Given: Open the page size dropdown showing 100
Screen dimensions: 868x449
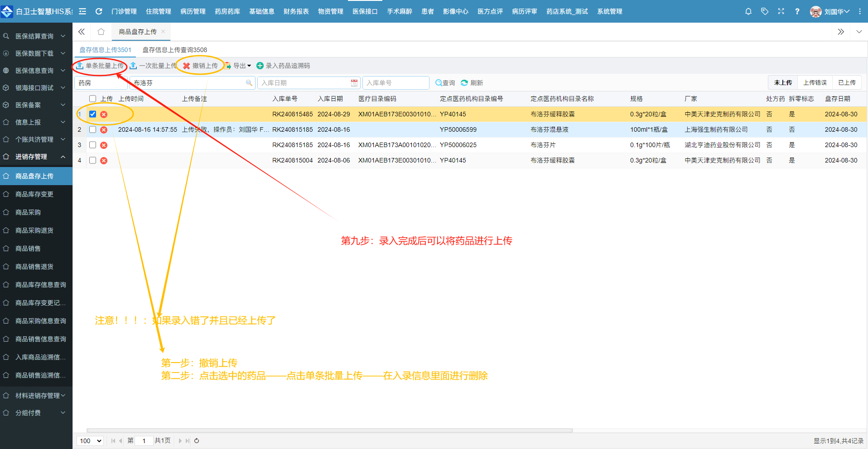Looking at the screenshot, I should pyautogui.click(x=90, y=441).
